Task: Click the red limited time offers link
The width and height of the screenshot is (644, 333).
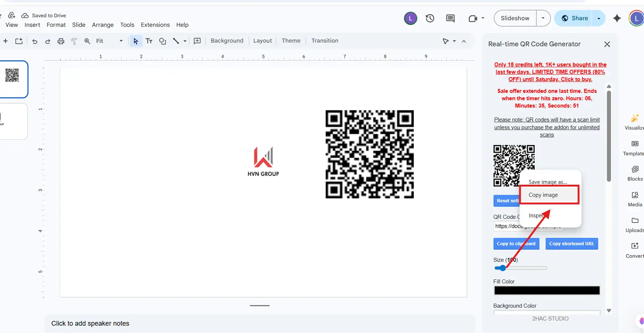Action: (550, 72)
